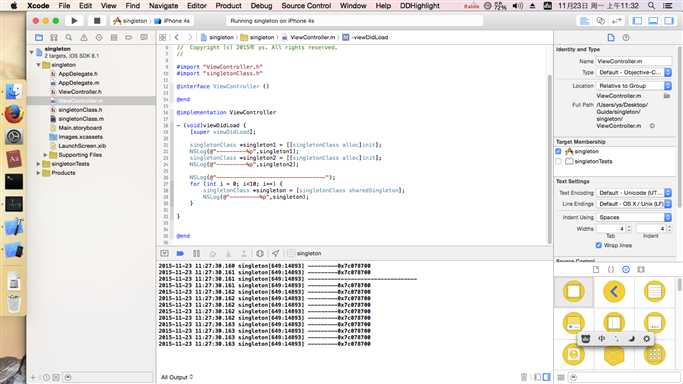Open the All Output filter dropdown

tap(177, 377)
